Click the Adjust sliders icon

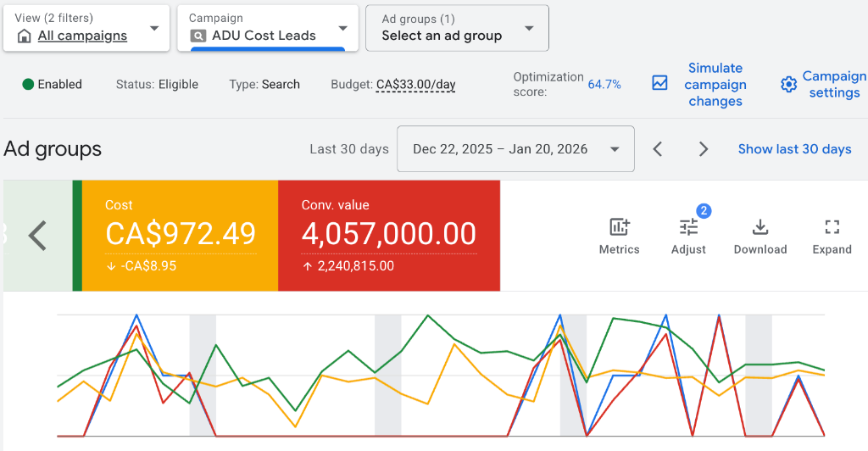688,227
